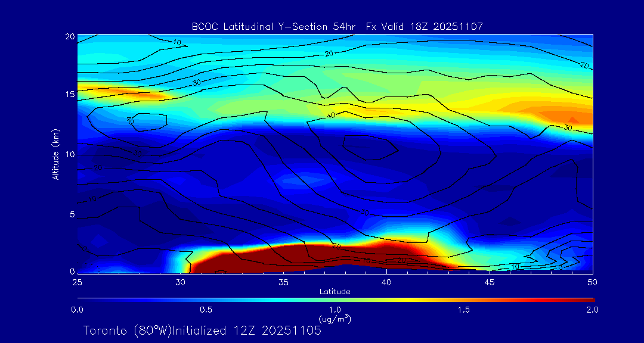Click contour label '20' at the top center below the title
The image size is (644, 343).
(329, 54)
